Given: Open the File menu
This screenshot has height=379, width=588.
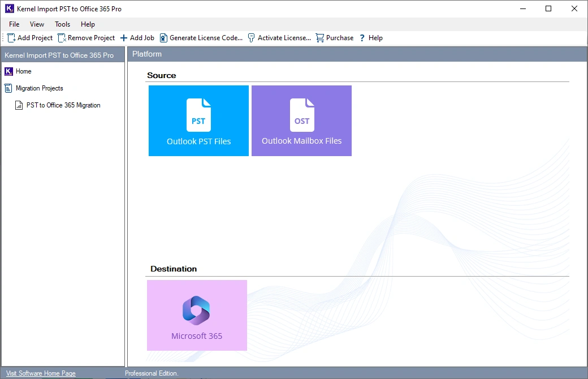Looking at the screenshot, I should pos(14,24).
